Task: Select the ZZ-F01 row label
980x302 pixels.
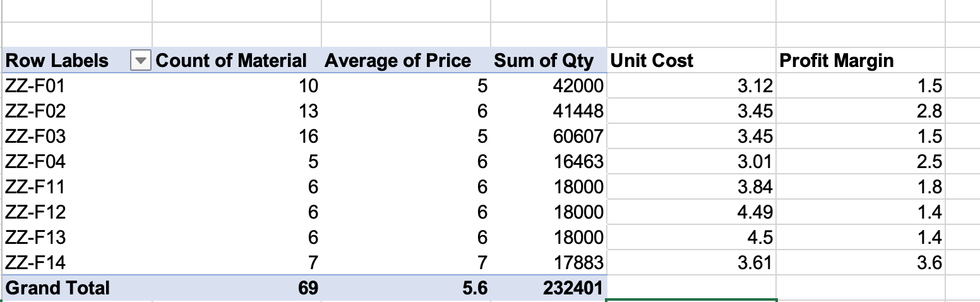Action: pyautogui.click(x=35, y=85)
